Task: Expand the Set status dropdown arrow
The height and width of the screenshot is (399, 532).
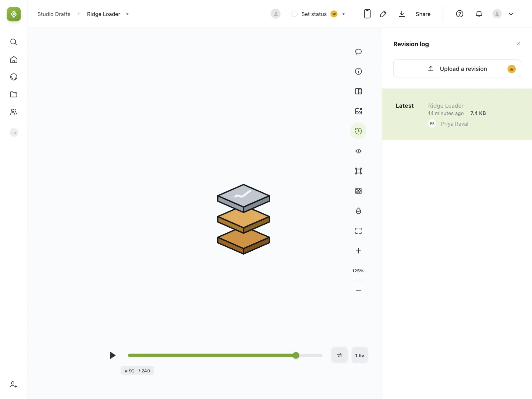Action: click(x=343, y=14)
